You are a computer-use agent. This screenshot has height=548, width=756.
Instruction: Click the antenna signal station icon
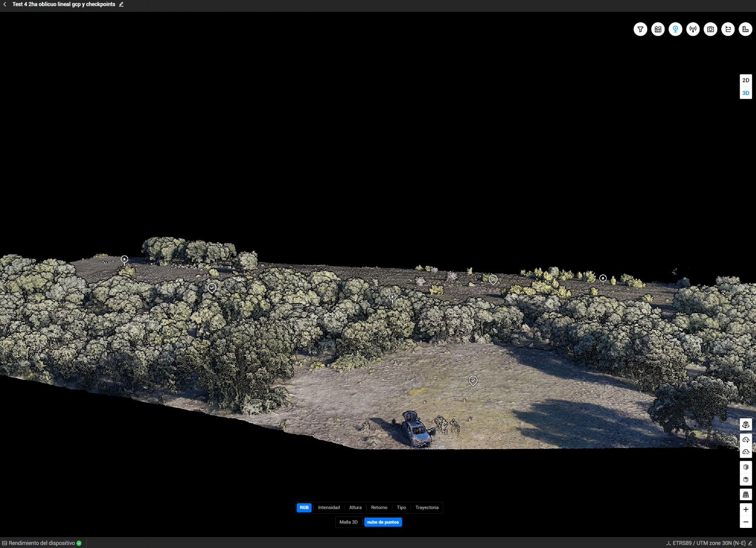pyautogui.click(x=693, y=29)
